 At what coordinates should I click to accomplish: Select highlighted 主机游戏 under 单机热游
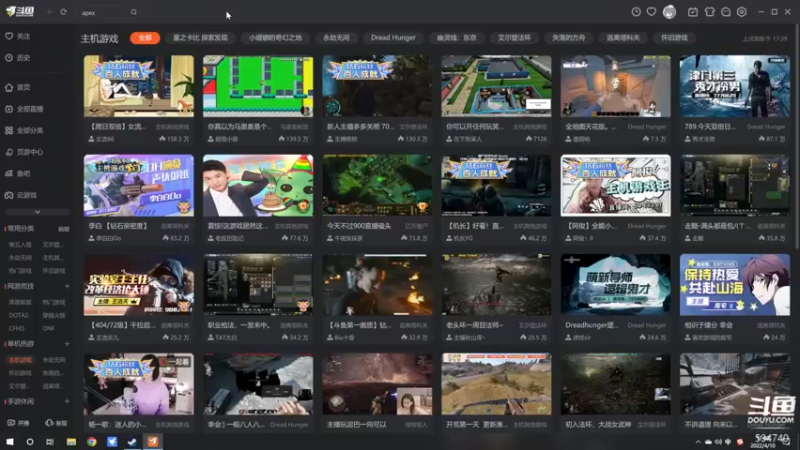(x=20, y=360)
